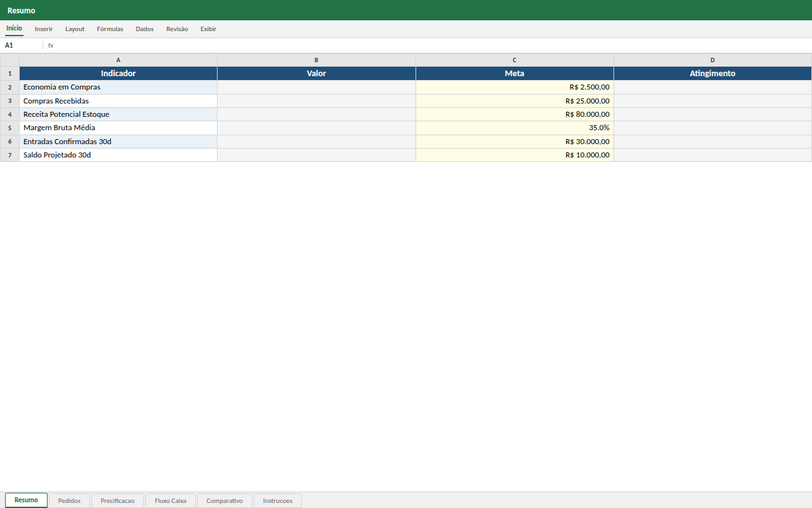Open the Precificacao sheet tab

click(x=117, y=500)
